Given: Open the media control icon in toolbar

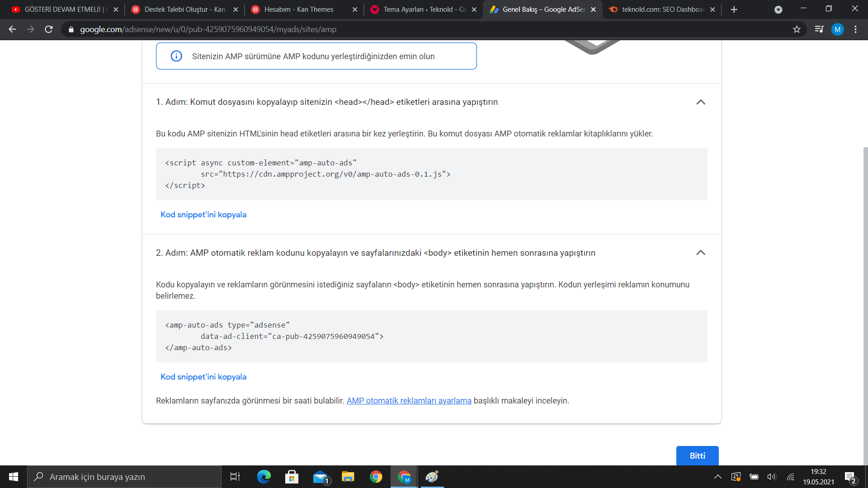Looking at the screenshot, I should pos(819,29).
